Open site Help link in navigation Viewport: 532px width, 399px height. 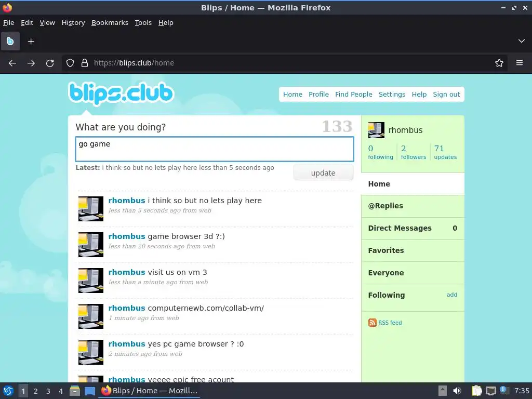[419, 95]
